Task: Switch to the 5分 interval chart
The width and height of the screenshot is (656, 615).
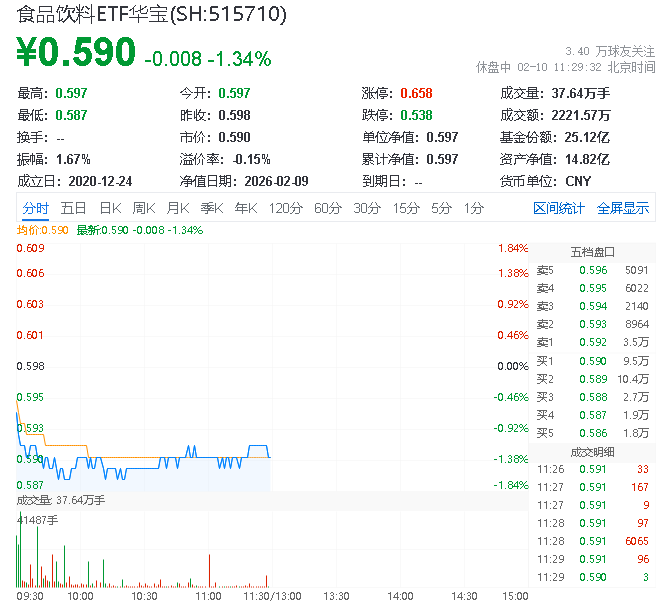Action: point(441,208)
